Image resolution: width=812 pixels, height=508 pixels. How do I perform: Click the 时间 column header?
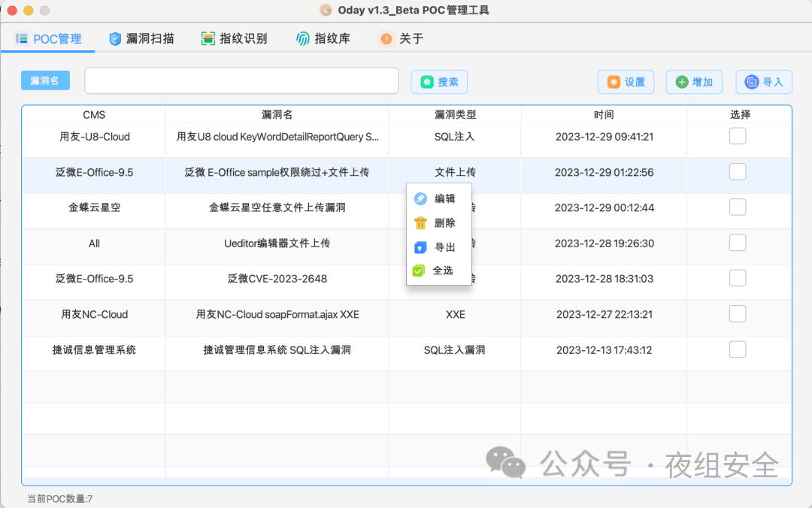click(604, 114)
